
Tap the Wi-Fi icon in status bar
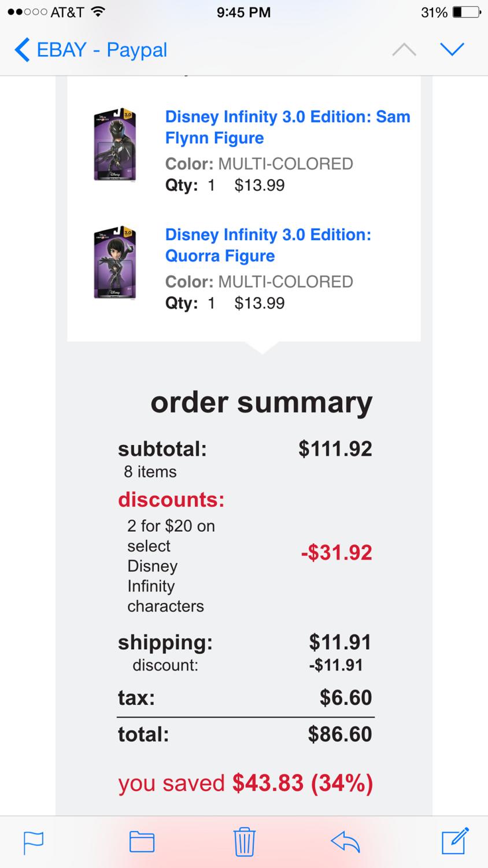[98, 12]
